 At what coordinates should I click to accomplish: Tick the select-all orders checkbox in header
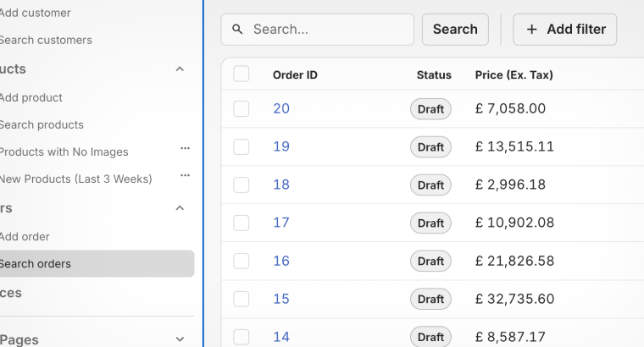[x=241, y=74]
